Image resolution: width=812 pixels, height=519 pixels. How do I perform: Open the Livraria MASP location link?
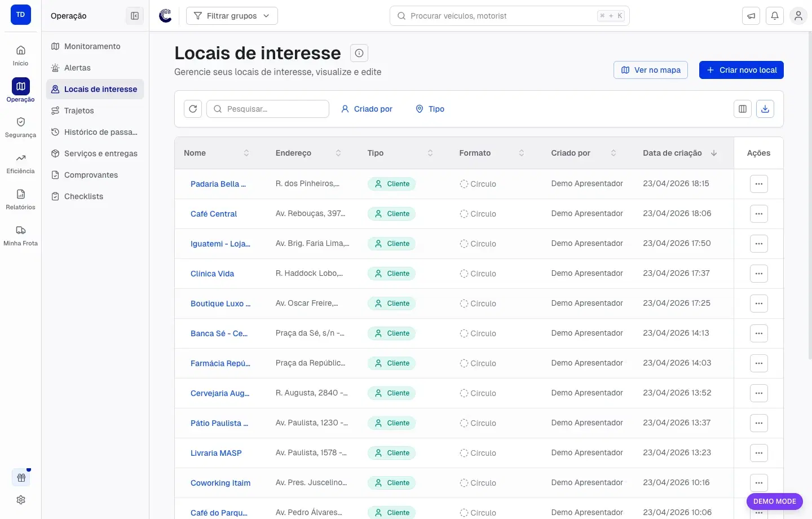coord(216,453)
